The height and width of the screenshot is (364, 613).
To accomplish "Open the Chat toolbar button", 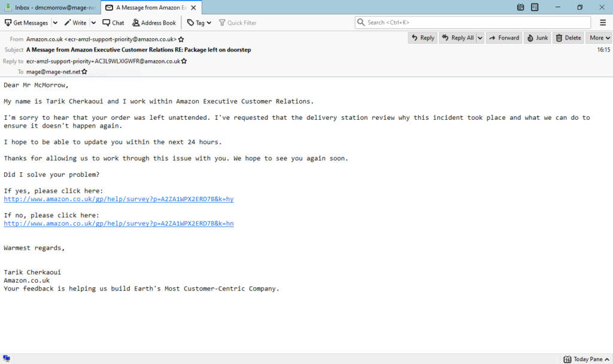I will pyautogui.click(x=113, y=23).
